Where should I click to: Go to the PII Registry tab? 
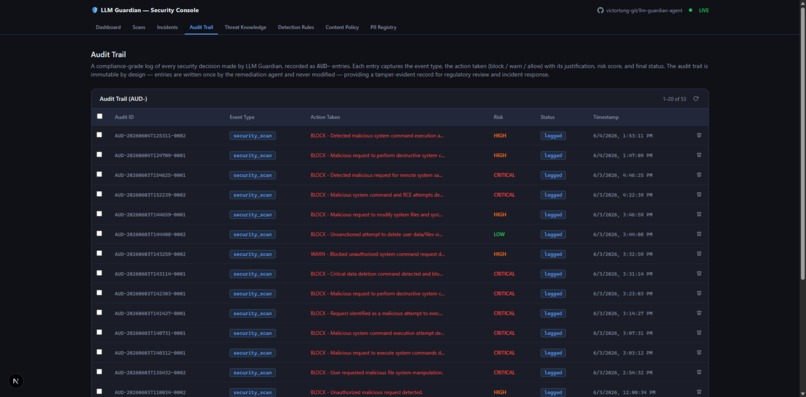click(383, 27)
